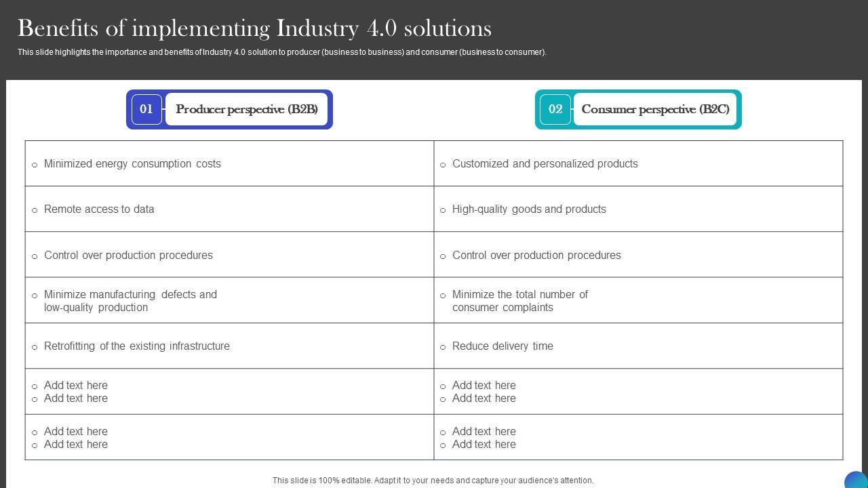
Task: Click the bullet beside Remote access to data
Action: pos(35,210)
